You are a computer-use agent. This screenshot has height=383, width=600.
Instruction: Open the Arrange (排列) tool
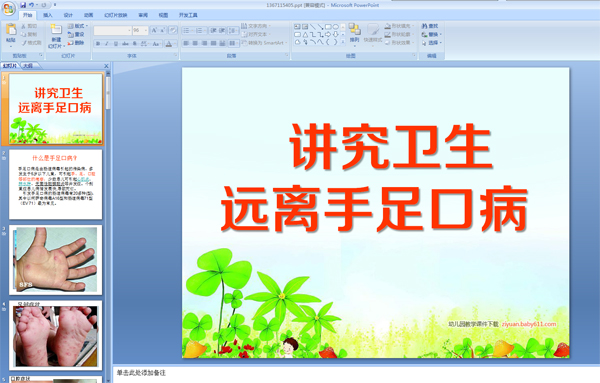(x=354, y=32)
